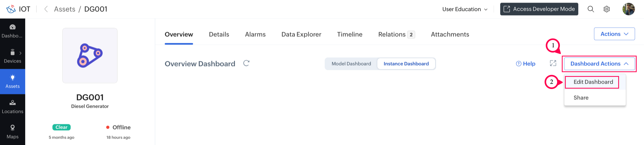Expand the Devices sidebar submenu
Screen dimensions: 644x145
pos(20,53)
